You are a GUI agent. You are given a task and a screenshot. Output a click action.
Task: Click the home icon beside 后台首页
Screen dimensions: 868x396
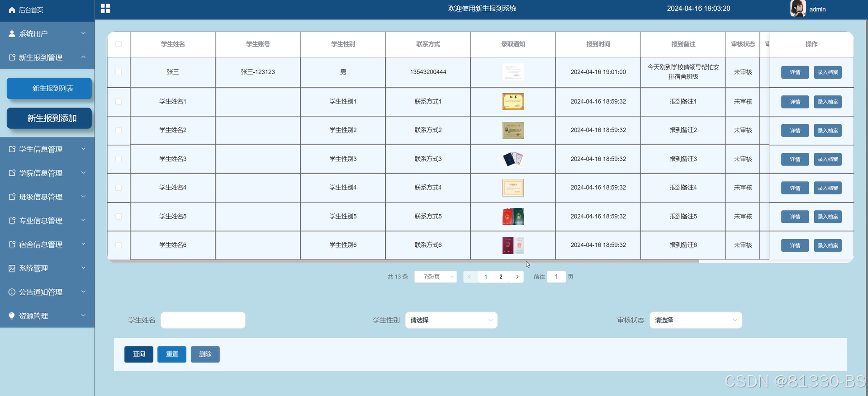pos(12,9)
